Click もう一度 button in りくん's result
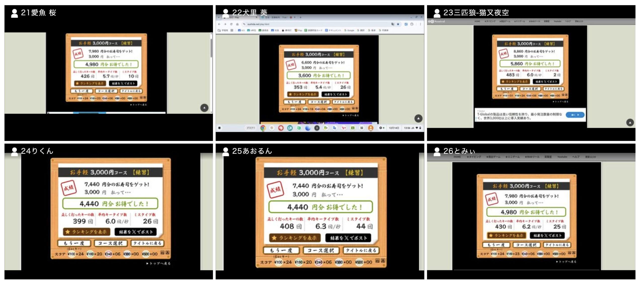 tap(74, 243)
